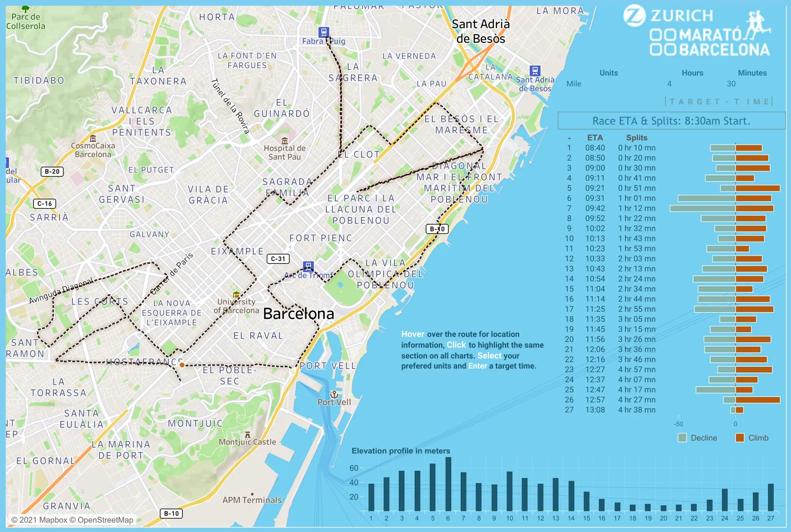The width and height of the screenshot is (791, 532).
Task: Click the SAGRADA FAMILIA map label
Action: pyautogui.click(x=287, y=187)
